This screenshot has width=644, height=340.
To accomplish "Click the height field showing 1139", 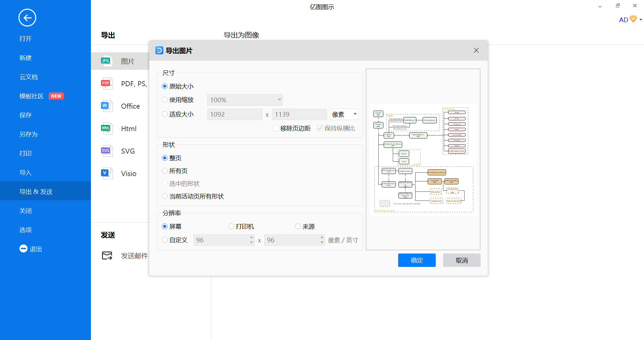I will pyautogui.click(x=299, y=114).
